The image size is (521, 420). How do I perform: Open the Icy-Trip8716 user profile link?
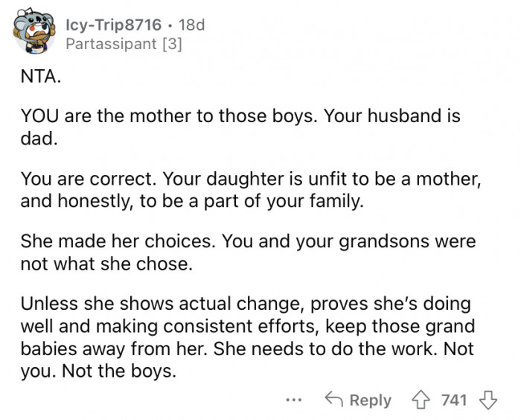(113, 24)
